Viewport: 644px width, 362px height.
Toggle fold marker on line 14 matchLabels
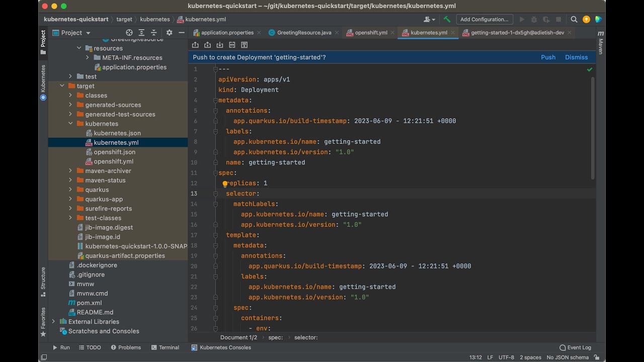coord(215,204)
